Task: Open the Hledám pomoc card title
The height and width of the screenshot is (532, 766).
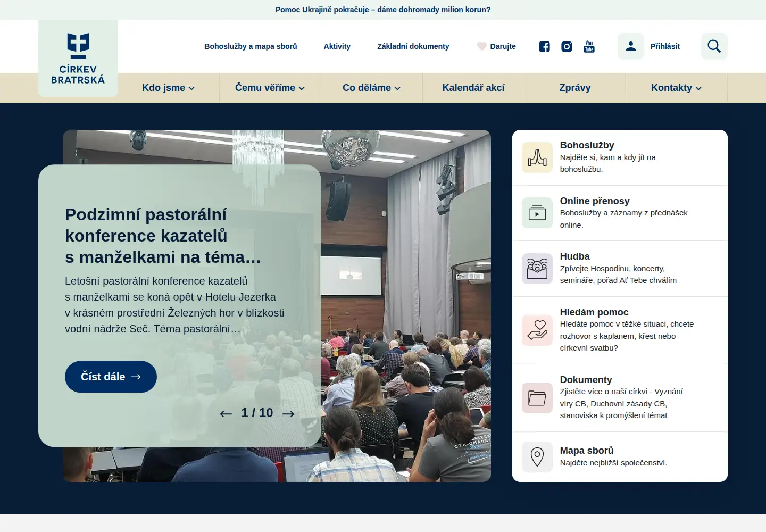Action: [x=594, y=312]
